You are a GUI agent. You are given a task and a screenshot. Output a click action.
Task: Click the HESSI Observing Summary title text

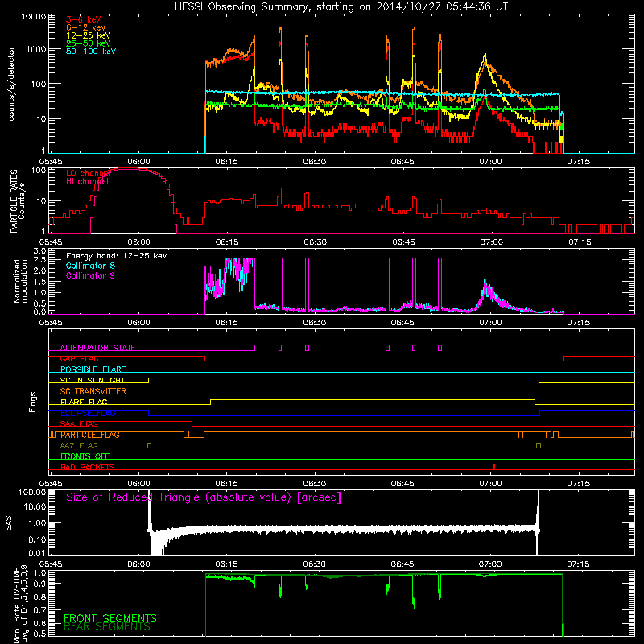(341, 7)
